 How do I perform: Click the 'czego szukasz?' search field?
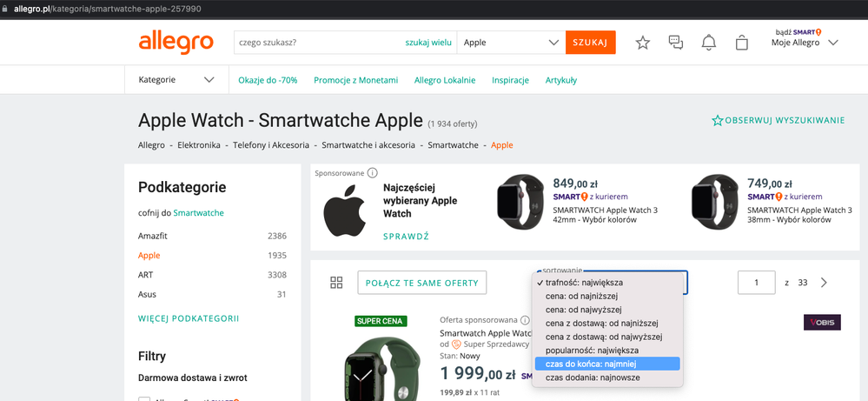(317, 42)
